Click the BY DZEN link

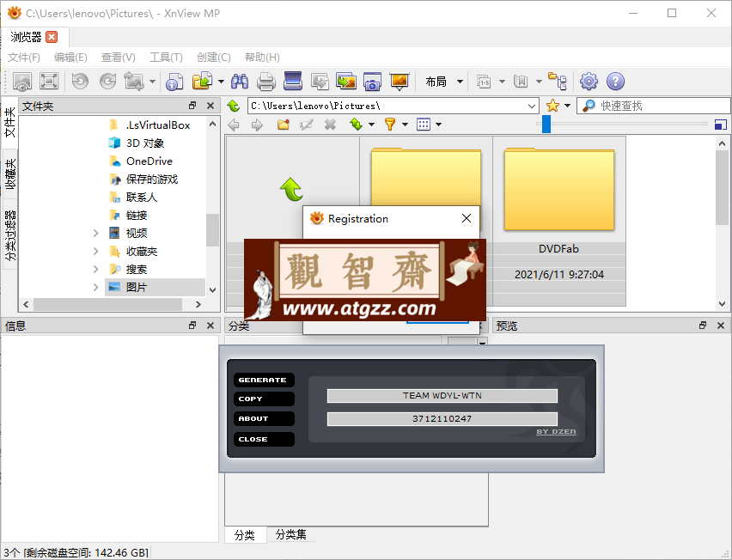pyautogui.click(x=556, y=432)
